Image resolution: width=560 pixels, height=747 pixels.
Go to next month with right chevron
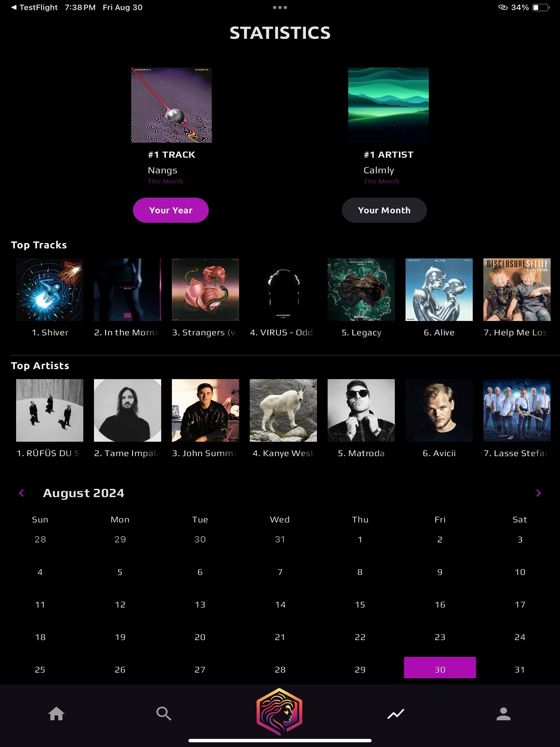pos(538,493)
